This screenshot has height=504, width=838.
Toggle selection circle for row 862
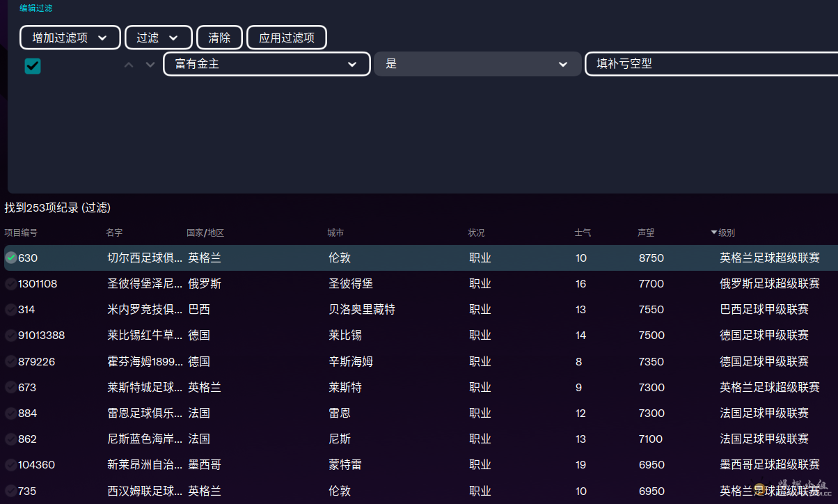[11, 439]
